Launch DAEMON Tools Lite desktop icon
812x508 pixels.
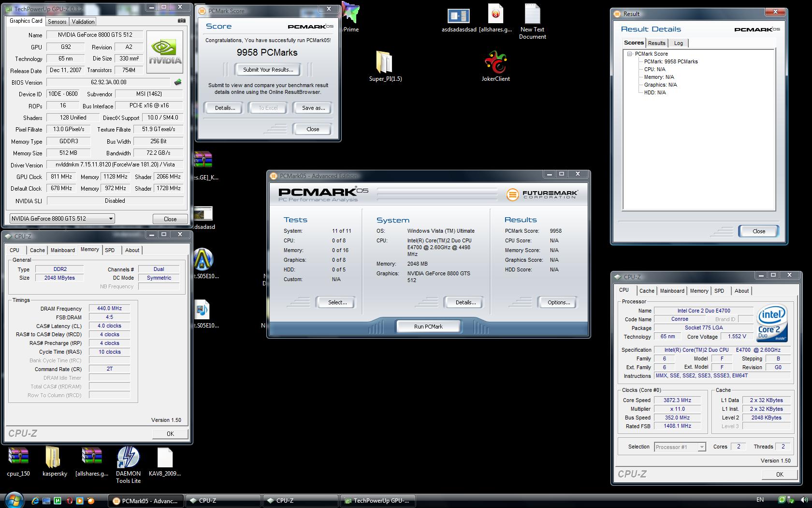(x=128, y=465)
